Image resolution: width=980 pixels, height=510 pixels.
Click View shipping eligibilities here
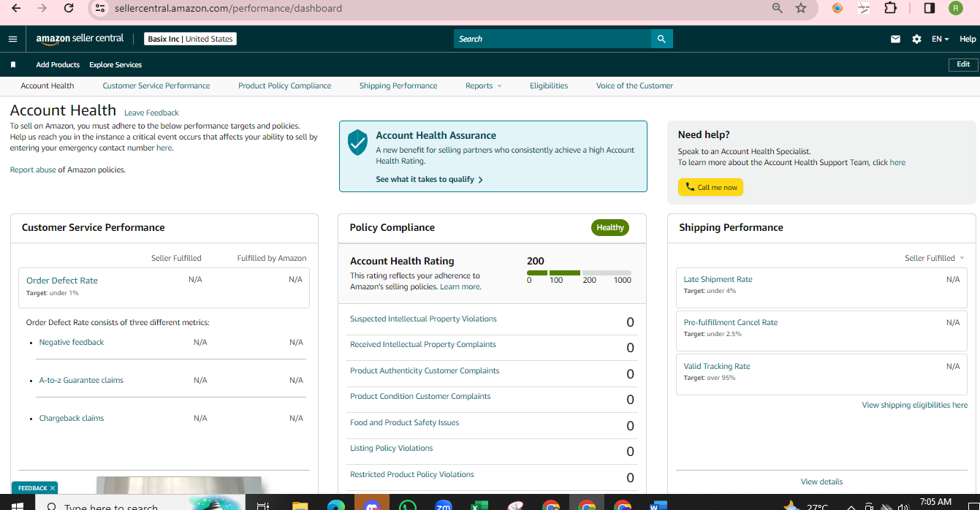(x=914, y=405)
